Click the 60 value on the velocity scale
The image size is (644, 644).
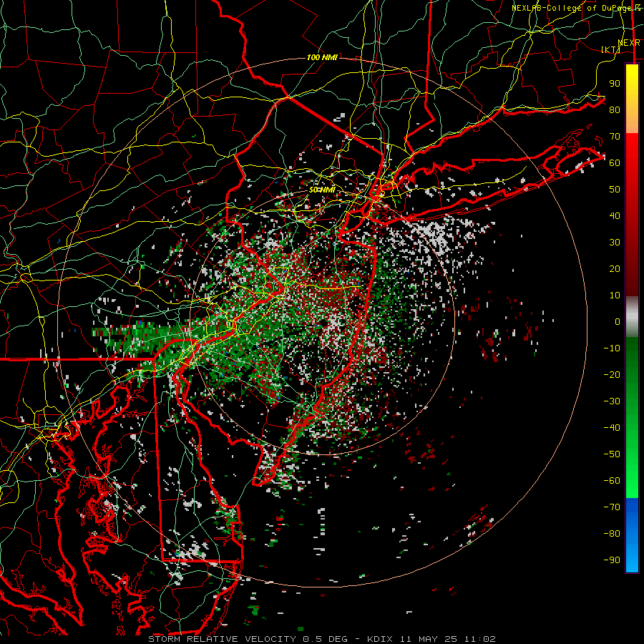point(615,162)
